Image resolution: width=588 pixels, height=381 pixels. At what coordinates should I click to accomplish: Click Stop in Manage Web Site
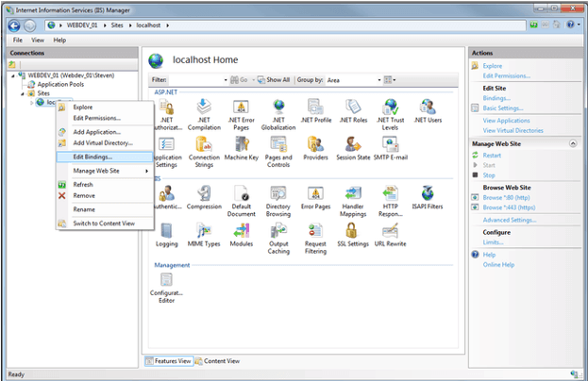coord(489,175)
